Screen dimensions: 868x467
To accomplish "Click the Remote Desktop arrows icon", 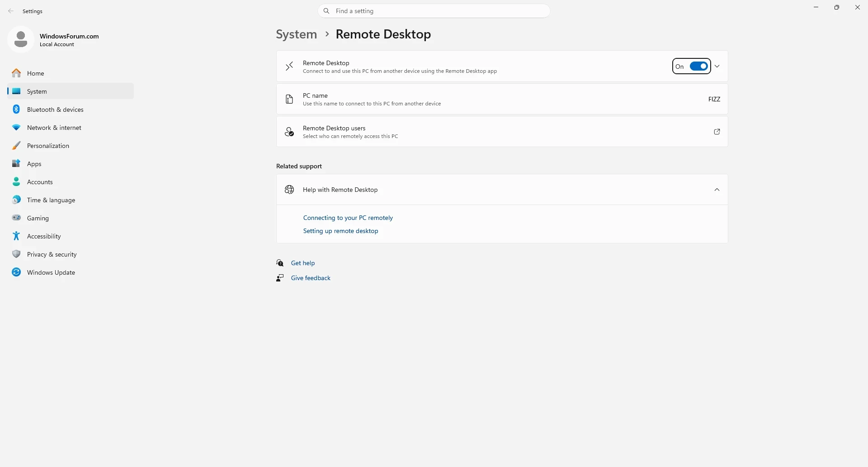I will [289, 67].
